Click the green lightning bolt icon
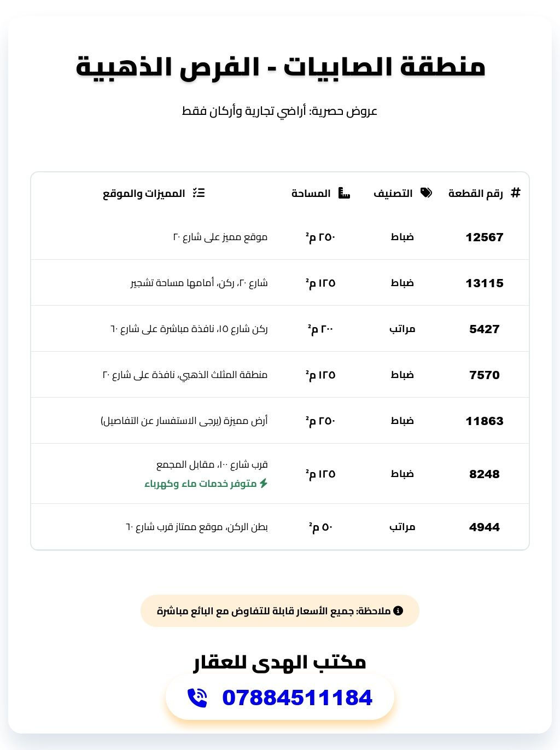Viewport: 560px width, 750px height. click(264, 484)
